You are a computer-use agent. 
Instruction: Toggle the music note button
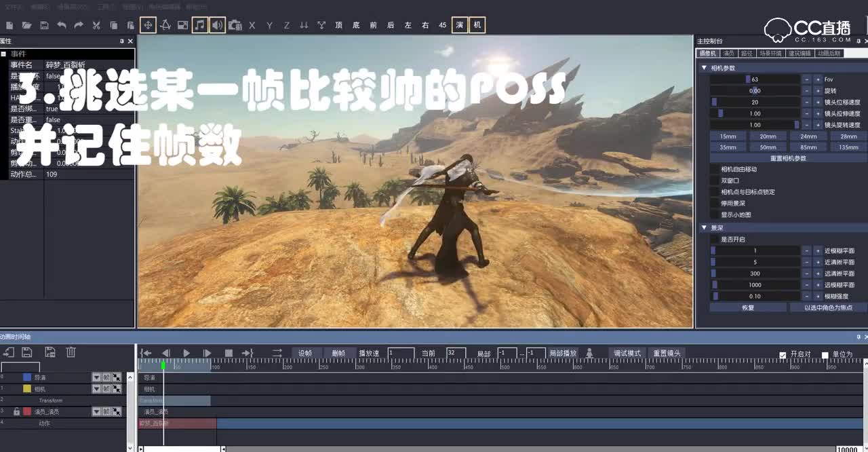pyautogui.click(x=199, y=25)
